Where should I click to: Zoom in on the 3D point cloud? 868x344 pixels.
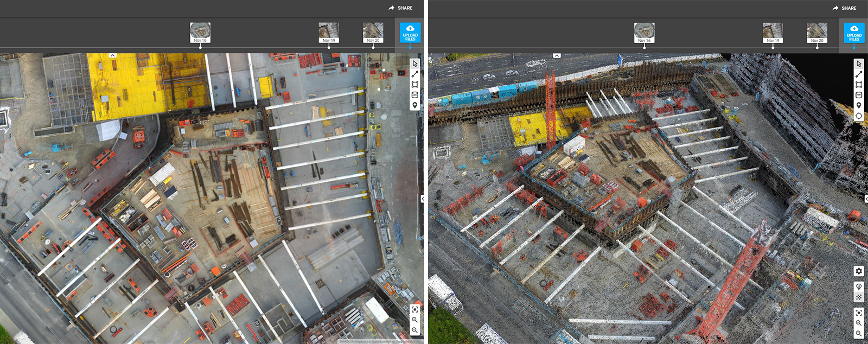click(859, 323)
